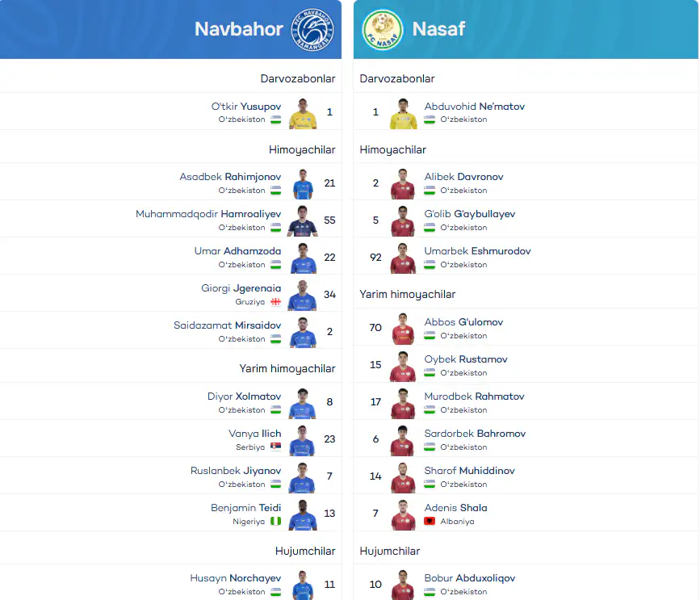Open Abduvohid Ne'matov's player photo
Viewport: 700px width, 600px height.
(403, 113)
